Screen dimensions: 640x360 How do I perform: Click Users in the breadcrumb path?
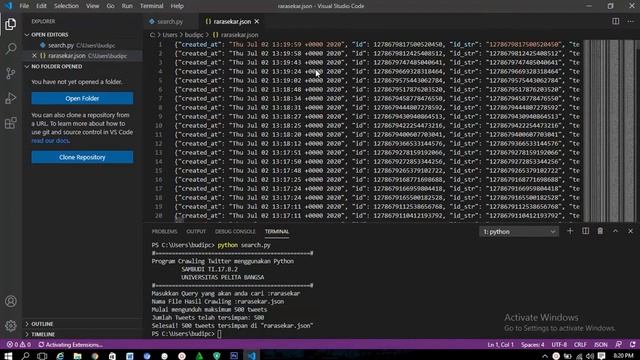(170, 35)
